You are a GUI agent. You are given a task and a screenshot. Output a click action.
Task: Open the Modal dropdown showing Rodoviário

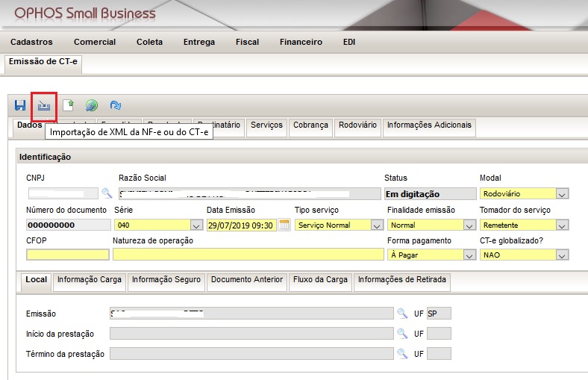pyautogui.click(x=525, y=193)
